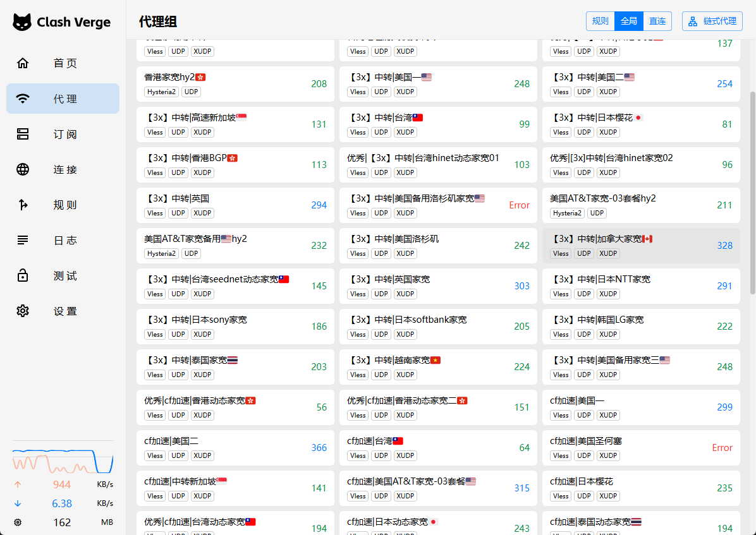This screenshot has width=756, height=535.
Task: Click the 订阅 server icon in sidebar
Action: pos(23,134)
